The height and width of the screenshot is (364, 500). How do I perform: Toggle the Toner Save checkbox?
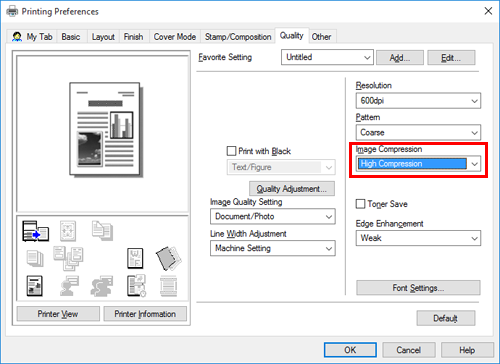(x=360, y=204)
